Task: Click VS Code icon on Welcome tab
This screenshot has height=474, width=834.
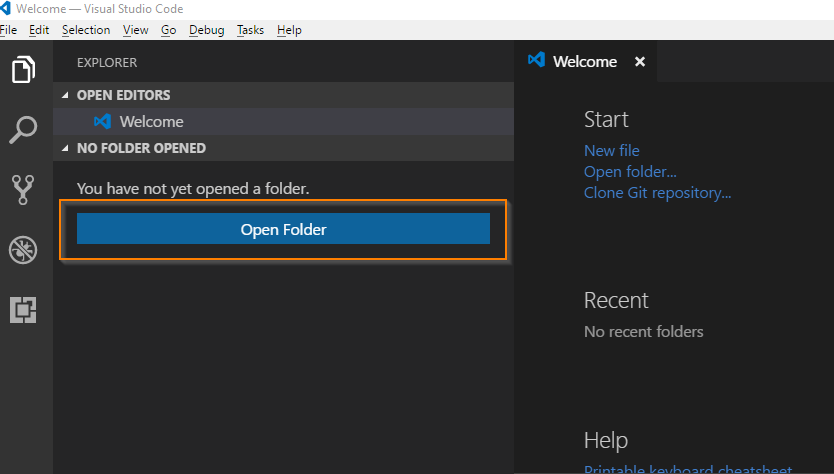Action: (x=537, y=61)
